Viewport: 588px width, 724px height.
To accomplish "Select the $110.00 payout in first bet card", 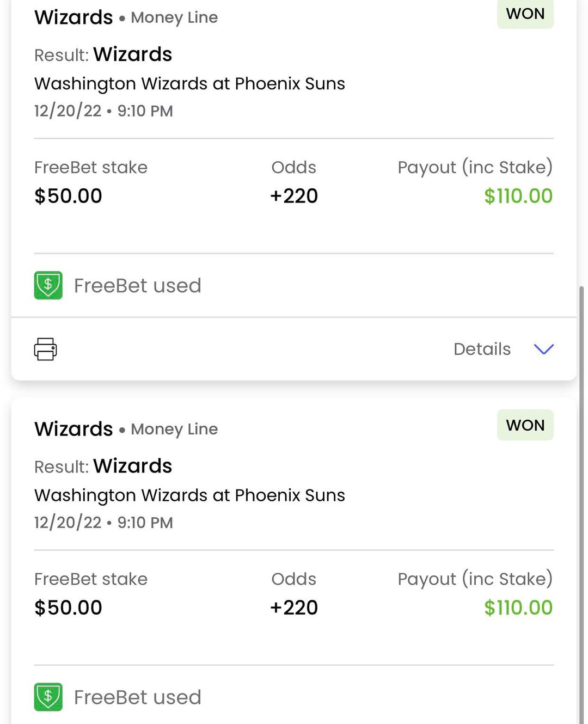I will point(518,196).
